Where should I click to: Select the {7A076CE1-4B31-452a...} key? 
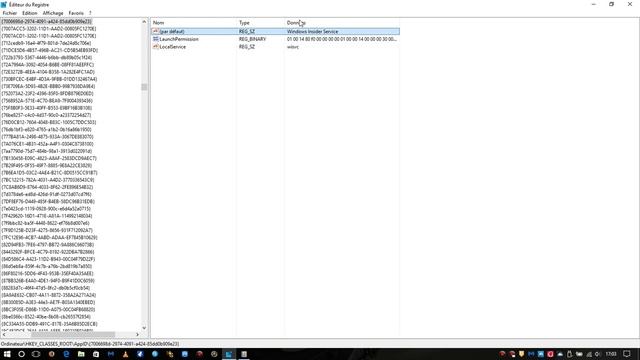(47, 144)
